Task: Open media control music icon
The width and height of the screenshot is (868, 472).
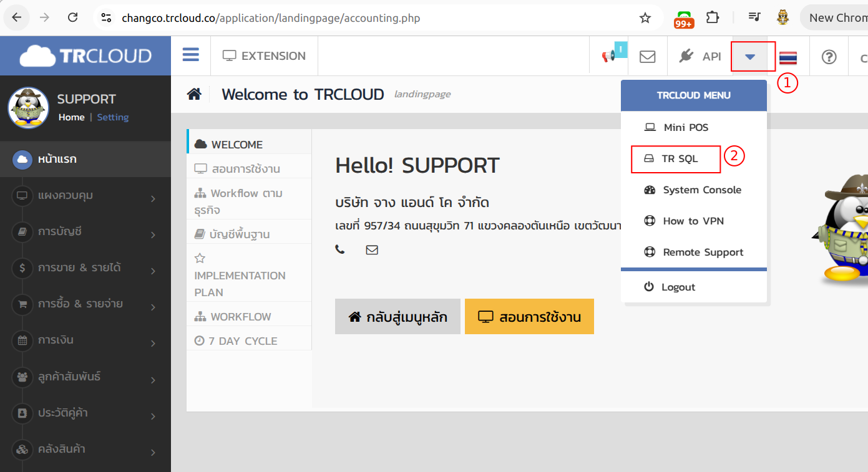Action: [755, 17]
